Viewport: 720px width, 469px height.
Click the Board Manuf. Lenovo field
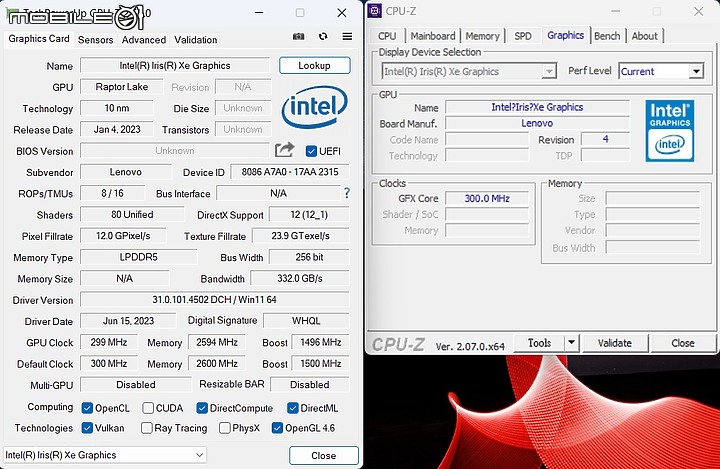coord(537,123)
